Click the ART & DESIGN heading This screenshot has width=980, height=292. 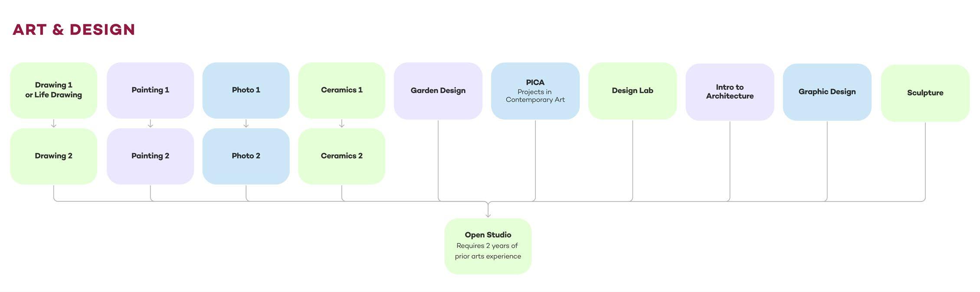point(74,29)
